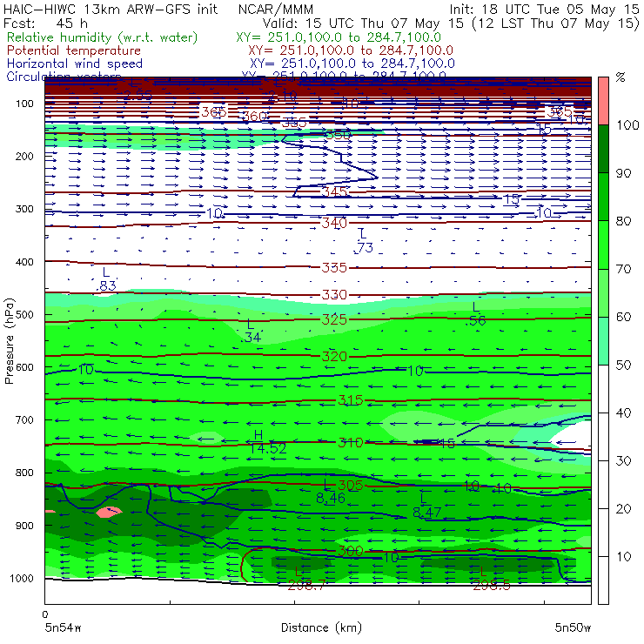Click the '345' potential temperature contour label
Viewport: 644px width, 644px height.
334,191
